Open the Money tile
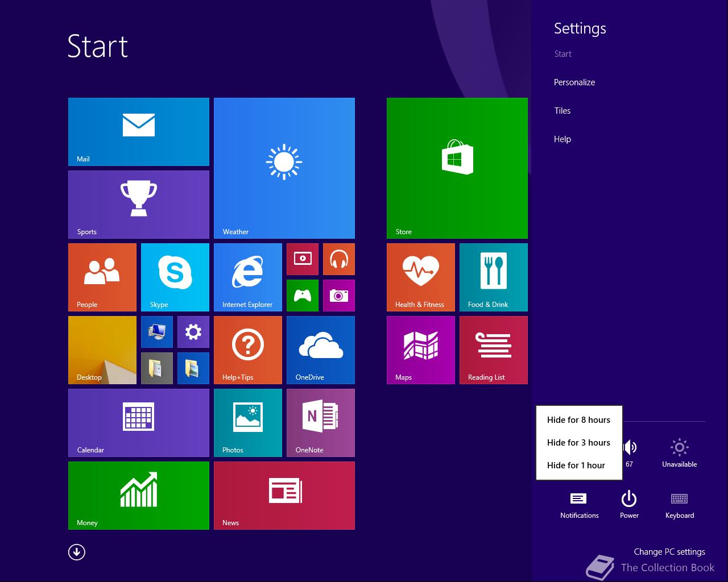The image size is (728, 582). [139, 496]
